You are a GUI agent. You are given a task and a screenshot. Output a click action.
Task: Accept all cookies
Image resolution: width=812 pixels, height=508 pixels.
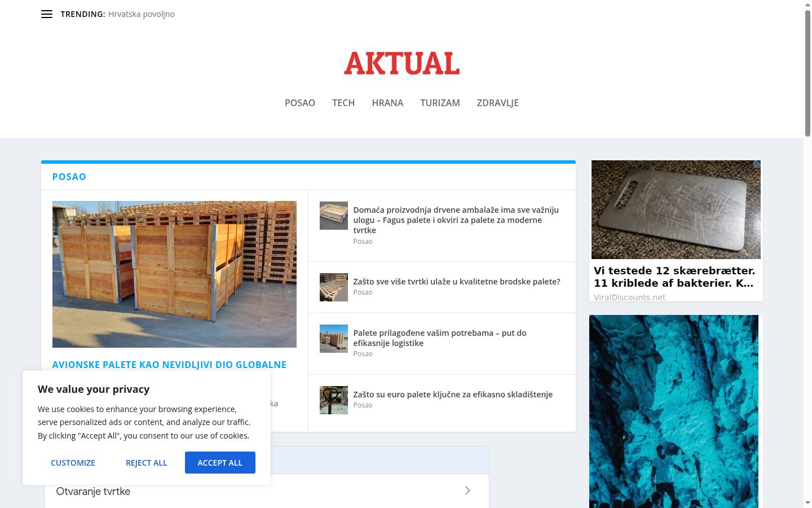[x=220, y=463]
